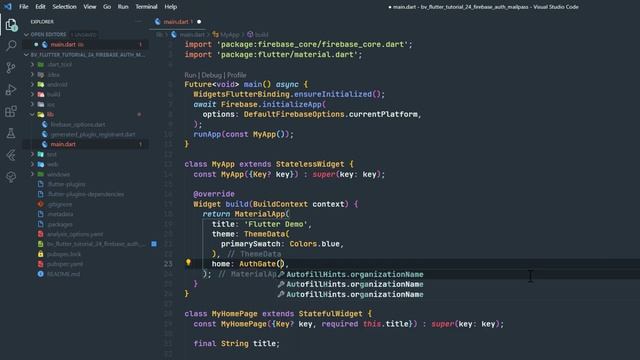Image resolution: width=640 pixels, height=360 pixels.
Task: Click firebase_core import statement text
Action: 298,44
